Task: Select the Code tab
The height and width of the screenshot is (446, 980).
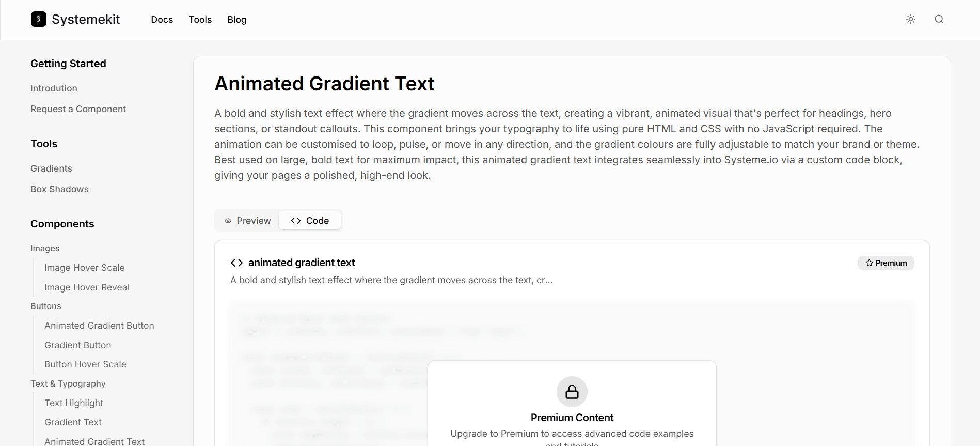Action: coord(310,221)
